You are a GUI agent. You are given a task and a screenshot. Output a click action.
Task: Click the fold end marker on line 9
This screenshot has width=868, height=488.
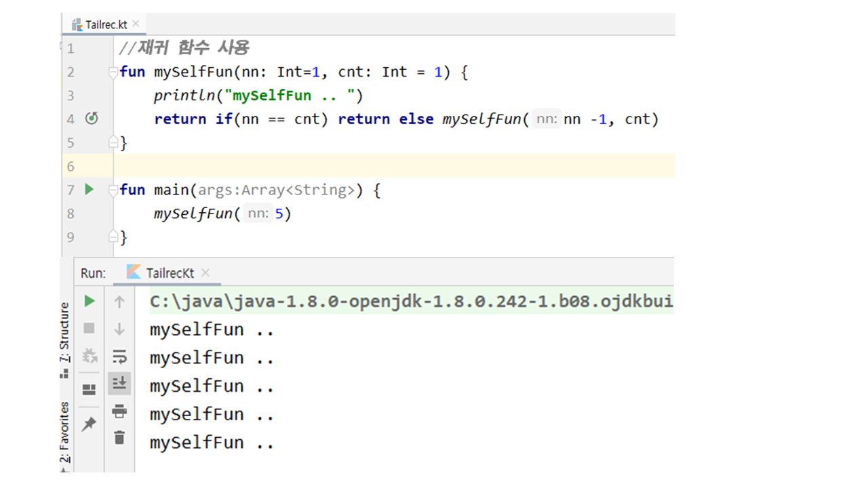click(x=113, y=237)
